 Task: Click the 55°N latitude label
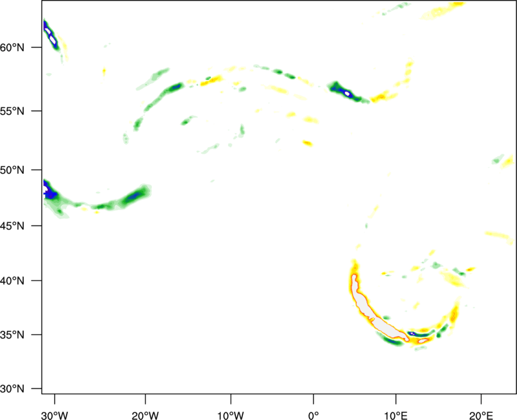point(12,111)
